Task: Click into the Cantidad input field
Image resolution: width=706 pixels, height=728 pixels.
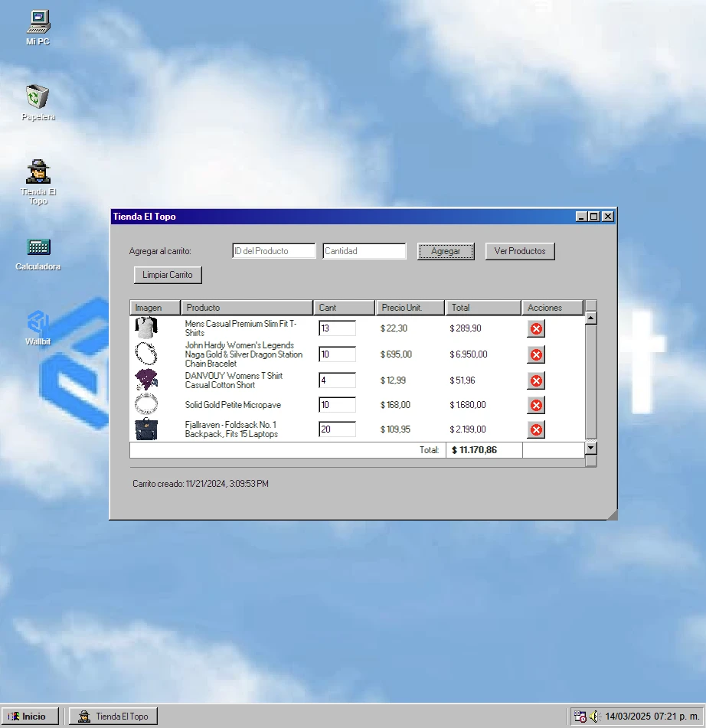Action: [364, 251]
